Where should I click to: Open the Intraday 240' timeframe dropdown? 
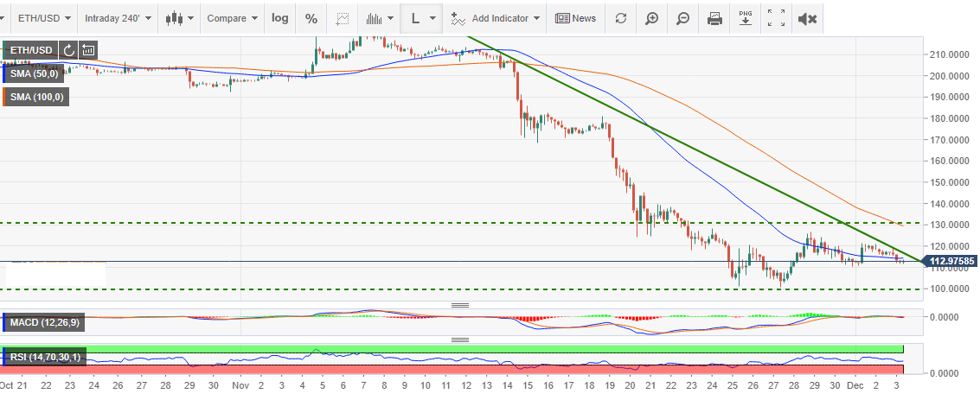(118, 18)
